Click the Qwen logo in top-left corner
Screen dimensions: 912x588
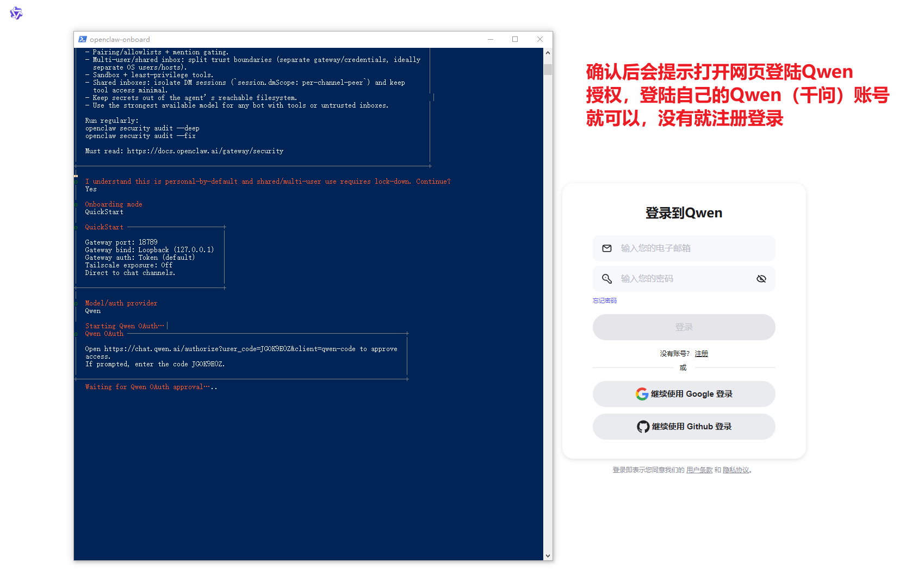pos(16,13)
